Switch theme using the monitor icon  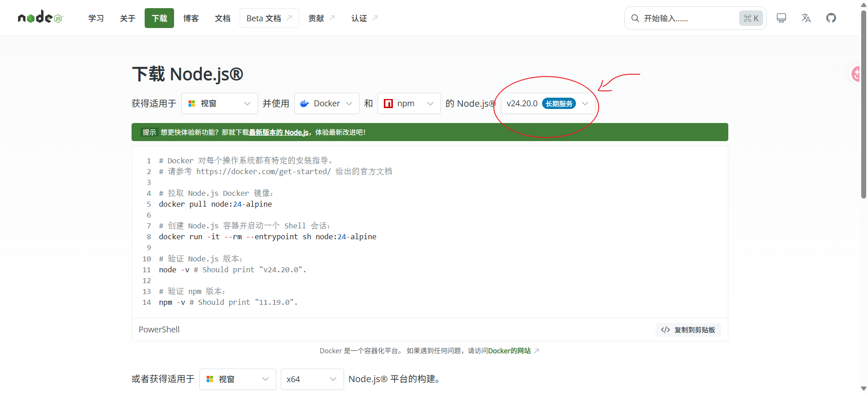pos(781,18)
